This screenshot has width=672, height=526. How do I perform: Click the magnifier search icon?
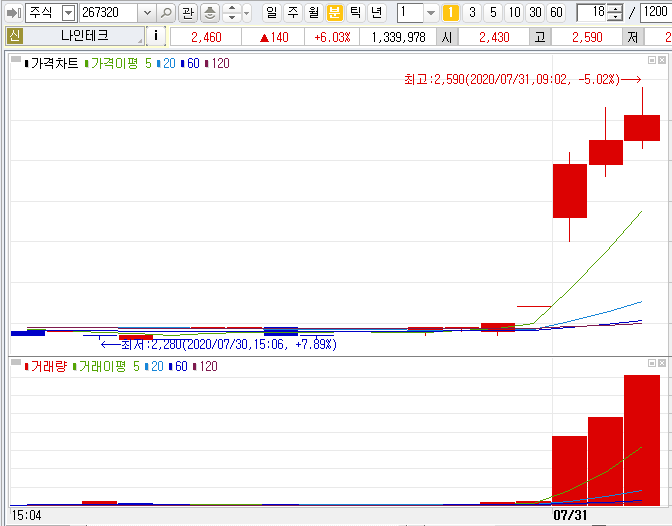[165, 13]
